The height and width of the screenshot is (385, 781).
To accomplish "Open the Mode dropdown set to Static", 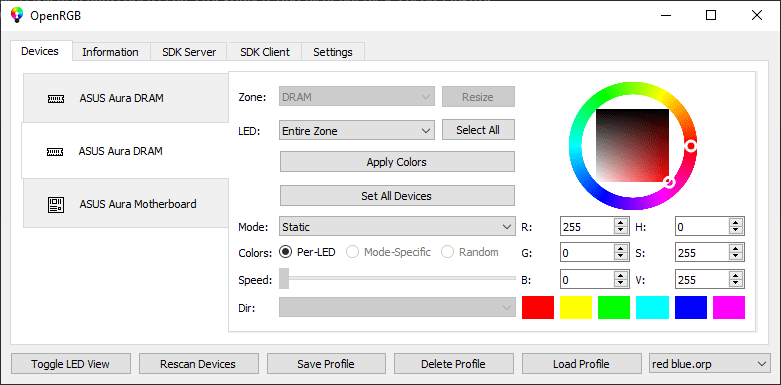I will (x=396, y=227).
